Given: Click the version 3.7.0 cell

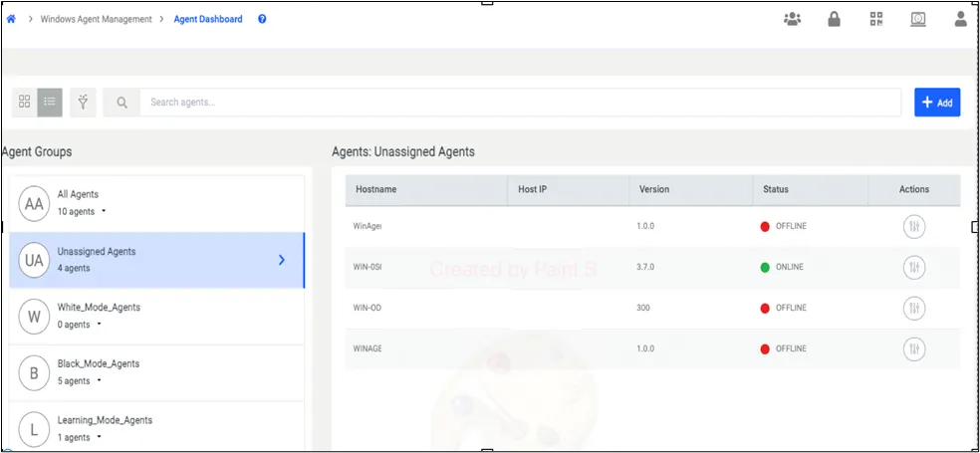Looking at the screenshot, I should [x=645, y=268].
